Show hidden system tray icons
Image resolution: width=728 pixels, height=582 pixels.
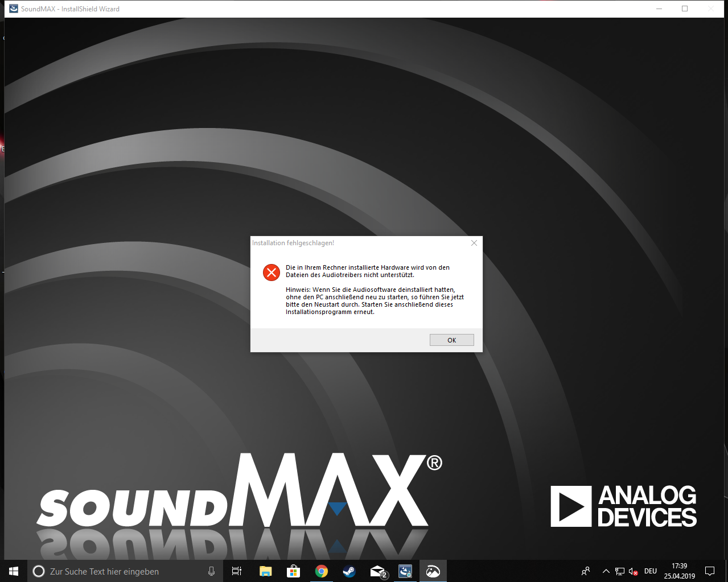606,571
